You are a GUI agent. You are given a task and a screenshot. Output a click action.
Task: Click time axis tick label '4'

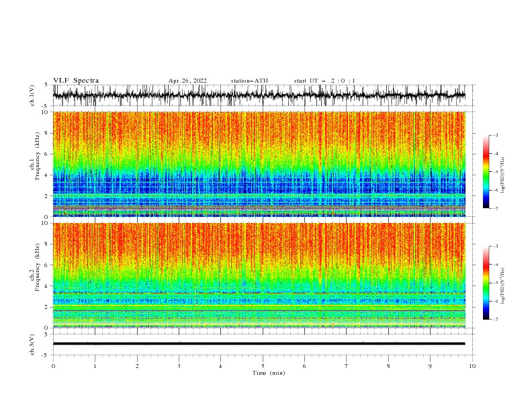[x=220, y=366]
